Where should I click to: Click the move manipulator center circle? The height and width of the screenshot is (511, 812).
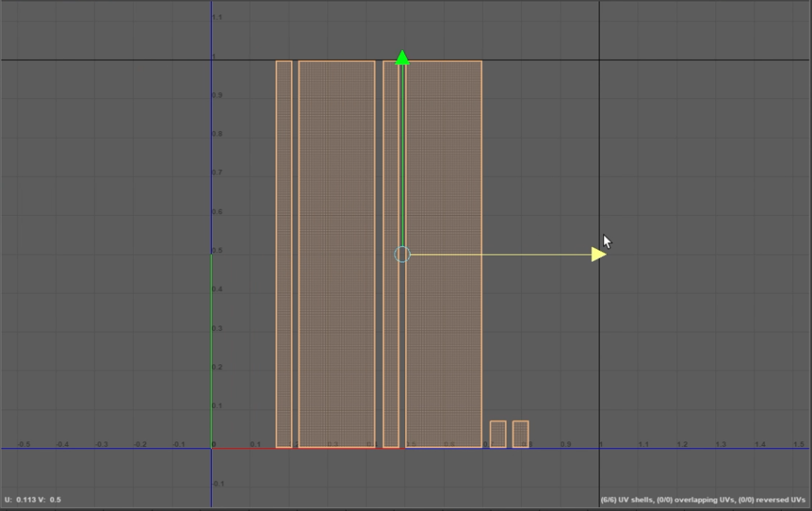[x=402, y=254]
